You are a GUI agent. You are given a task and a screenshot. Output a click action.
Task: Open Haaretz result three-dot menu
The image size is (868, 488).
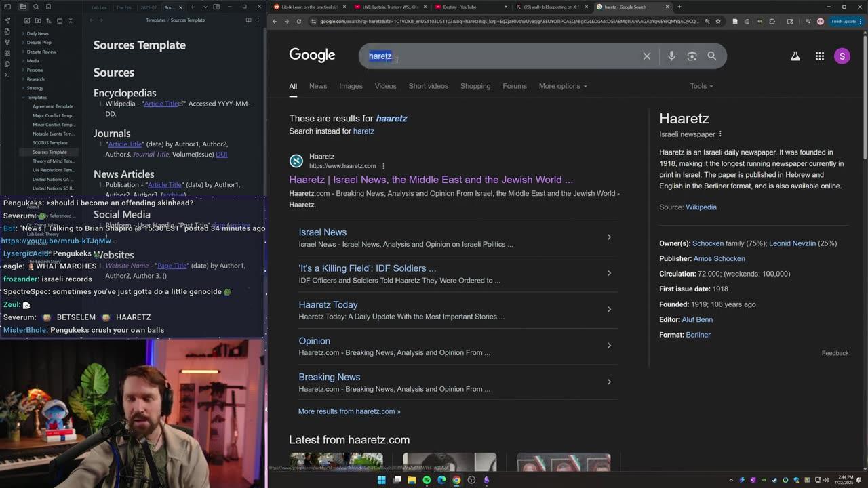383,166
